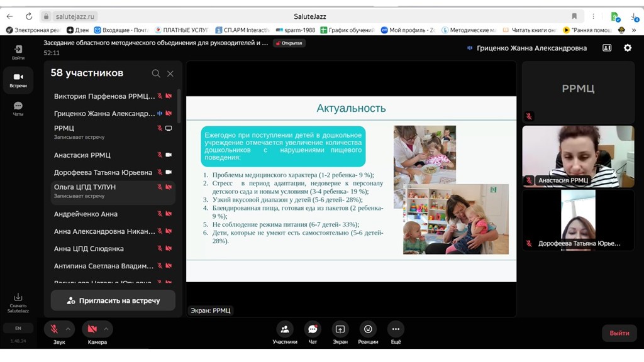Select the SaluteJazz browser tab
The width and height of the screenshot is (644, 362).
[309, 16]
